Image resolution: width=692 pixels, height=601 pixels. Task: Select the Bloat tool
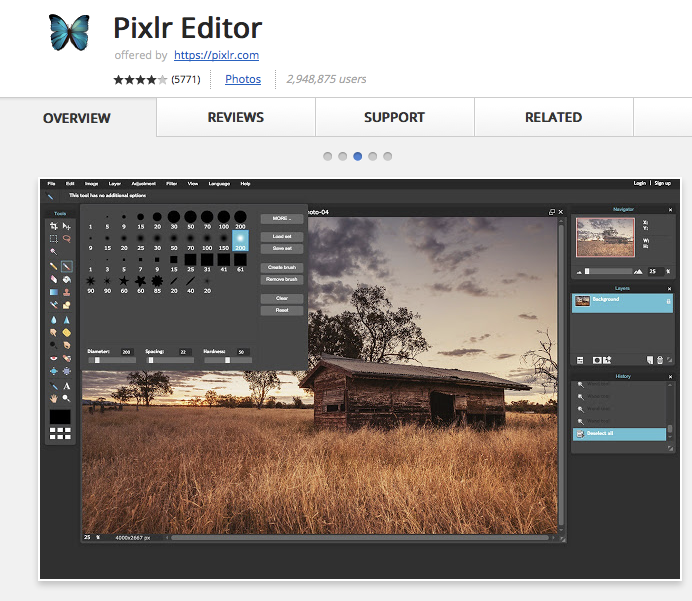coord(54,371)
